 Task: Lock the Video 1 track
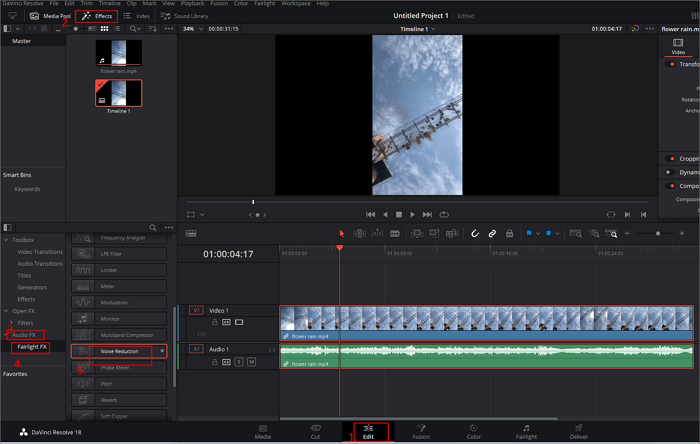(x=215, y=322)
